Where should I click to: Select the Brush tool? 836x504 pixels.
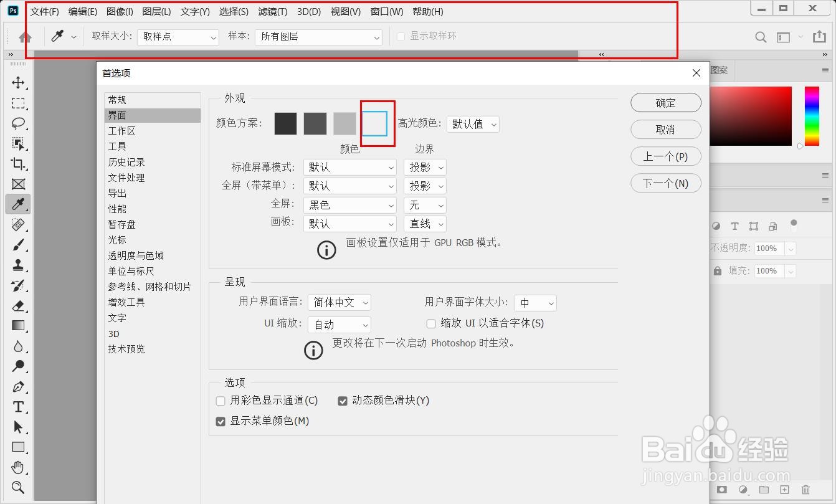tap(19, 245)
